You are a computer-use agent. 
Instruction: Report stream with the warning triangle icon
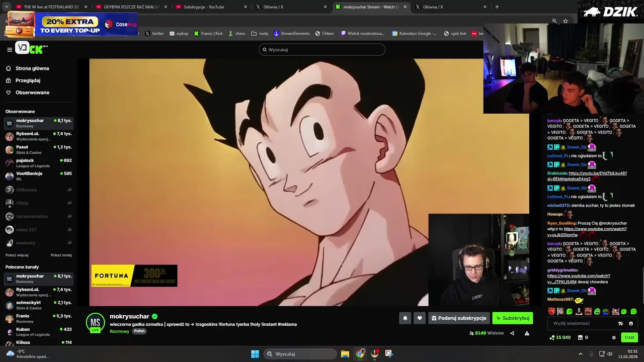527,333
